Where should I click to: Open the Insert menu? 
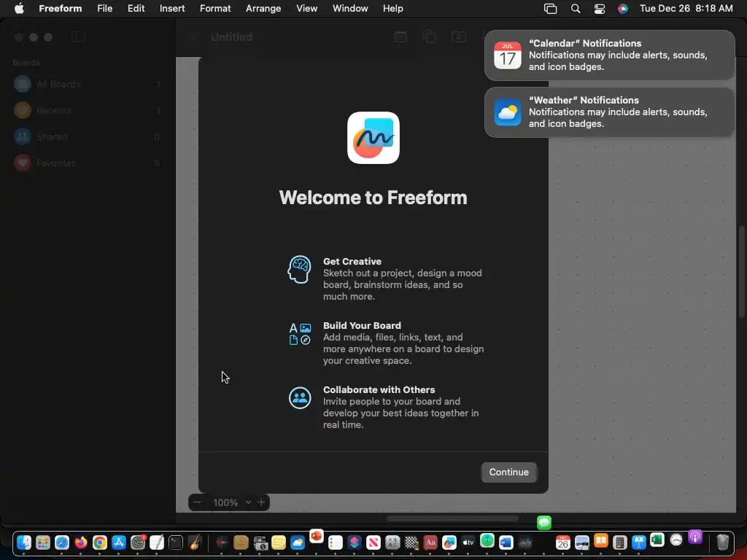click(x=172, y=9)
